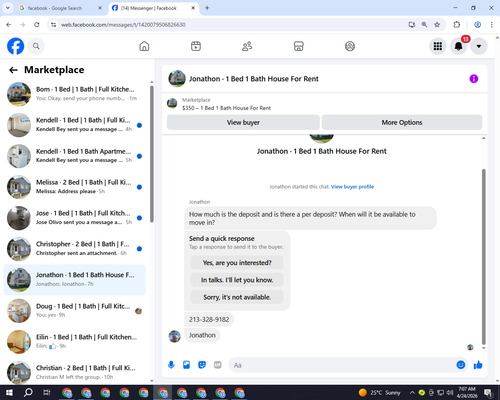Click the conversation list scrollbar
Screen dimensions: 500x400
pos(152,153)
